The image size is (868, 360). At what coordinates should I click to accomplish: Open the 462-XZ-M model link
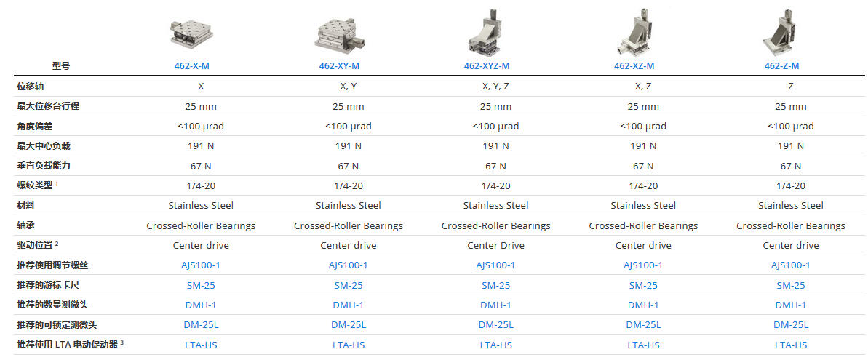pos(634,65)
